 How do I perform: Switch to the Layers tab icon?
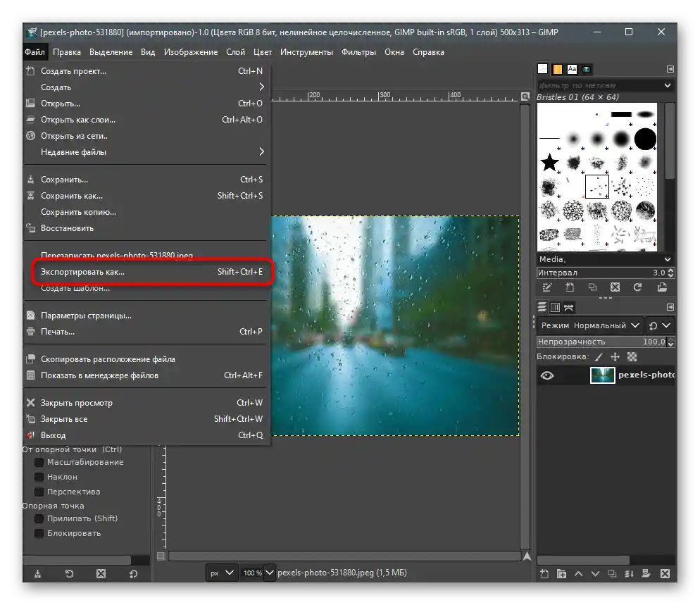(542, 307)
